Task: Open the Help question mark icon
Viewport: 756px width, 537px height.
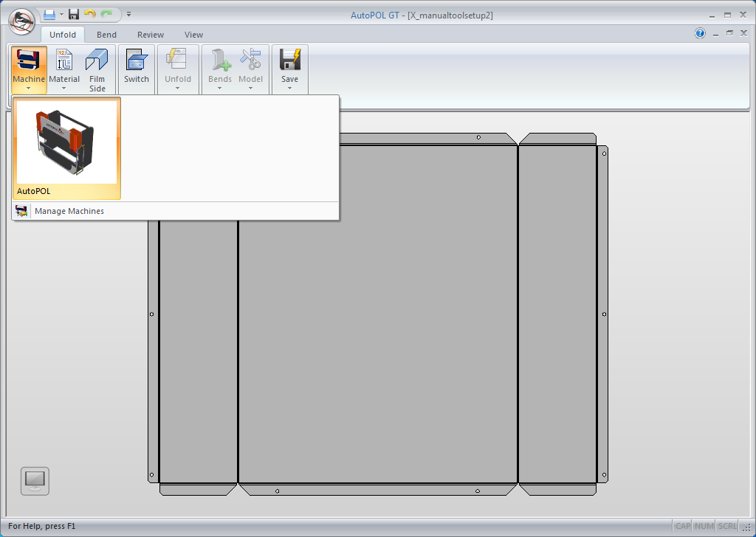Action: tap(700, 33)
